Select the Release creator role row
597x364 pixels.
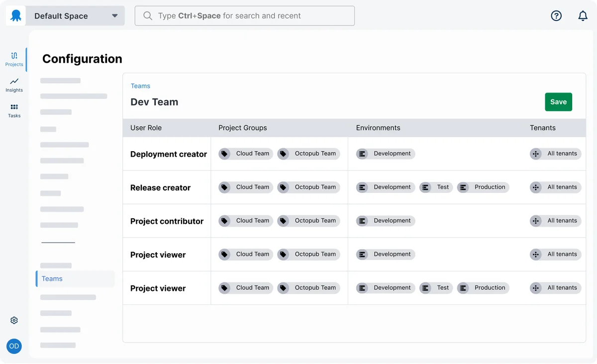click(x=161, y=188)
